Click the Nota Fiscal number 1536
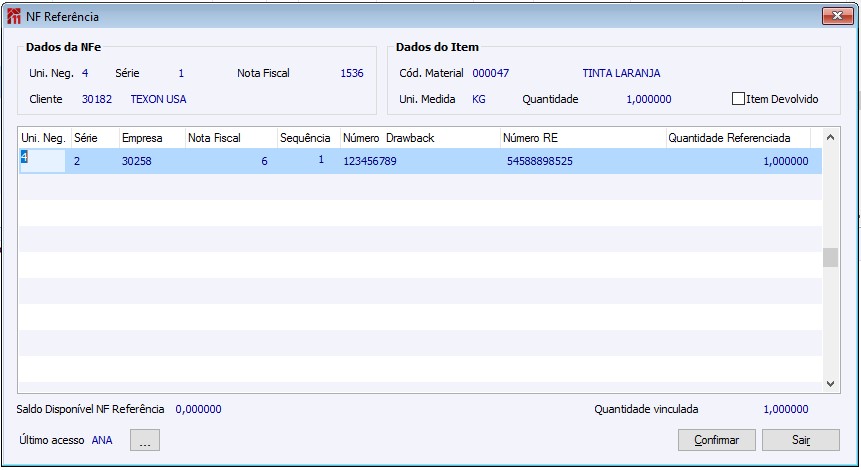861x470 pixels. coord(352,73)
